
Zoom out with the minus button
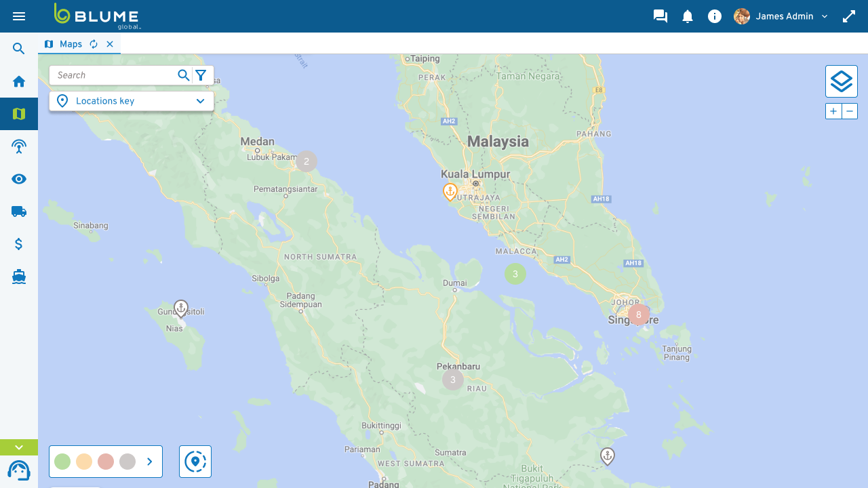850,111
